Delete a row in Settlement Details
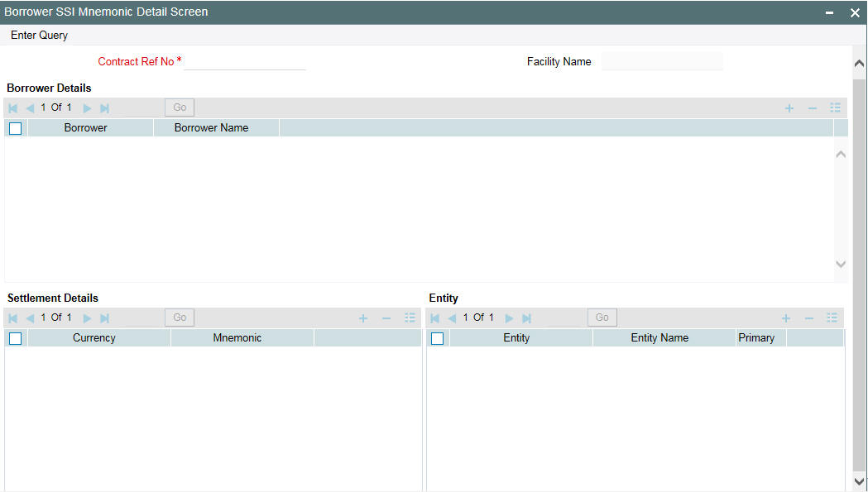Screen dimensions: 868x492 tap(386, 318)
